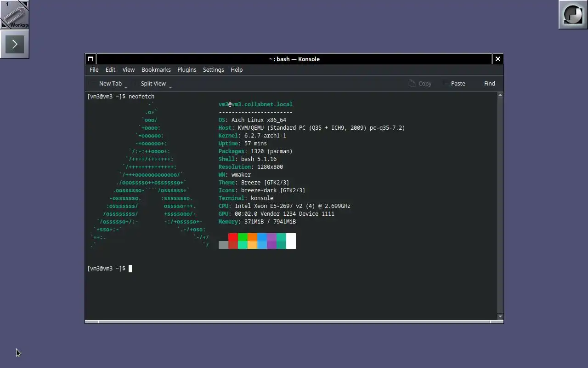Click the bottom terminal prompt line
The width and height of the screenshot is (588, 368).
[x=109, y=269]
